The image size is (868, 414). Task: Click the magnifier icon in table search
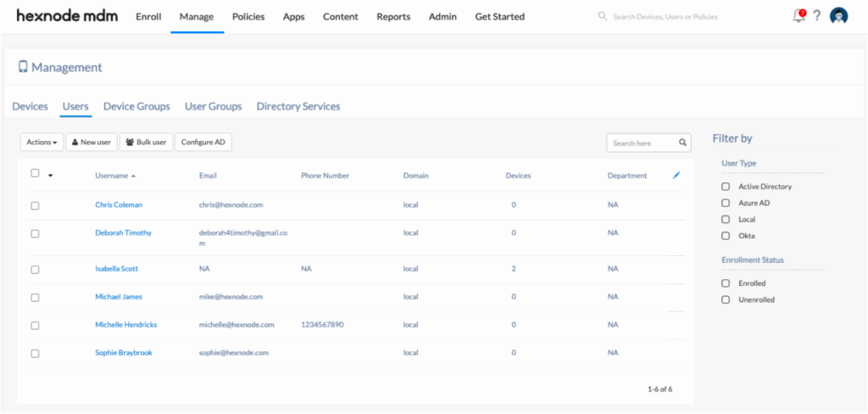click(682, 143)
